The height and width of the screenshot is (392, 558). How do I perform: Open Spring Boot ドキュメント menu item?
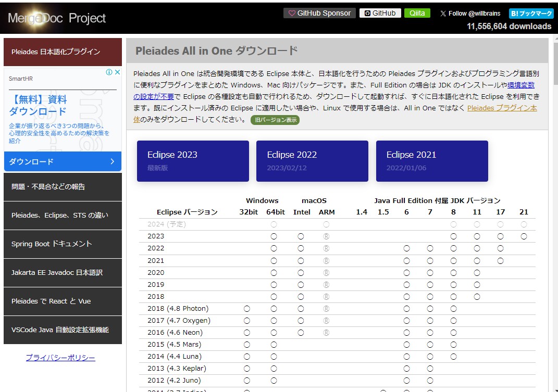[63, 244]
